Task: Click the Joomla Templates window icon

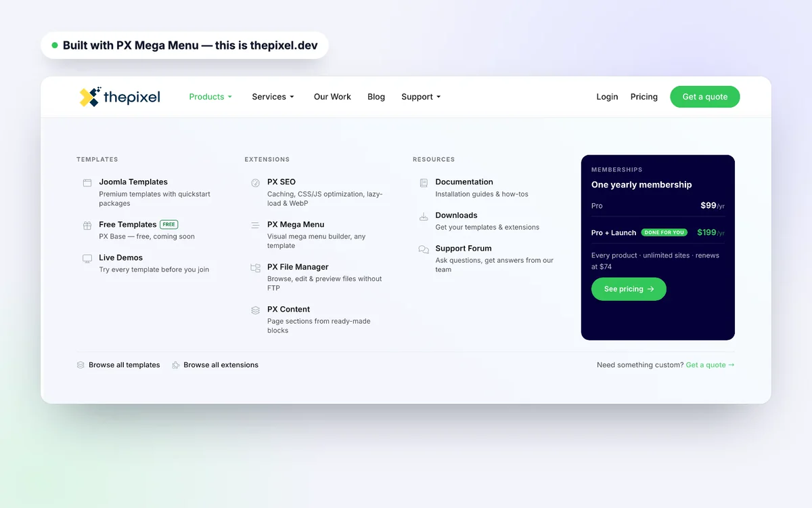Action: (87, 183)
